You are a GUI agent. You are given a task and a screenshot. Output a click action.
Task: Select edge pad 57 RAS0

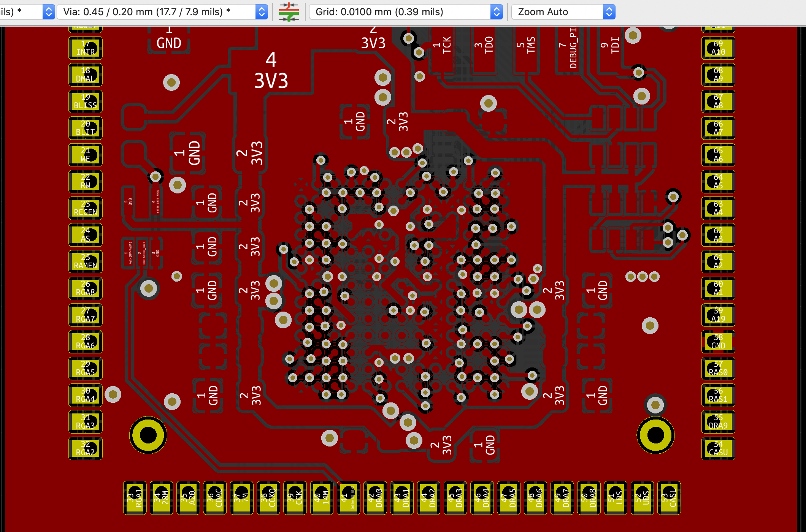click(x=718, y=368)
